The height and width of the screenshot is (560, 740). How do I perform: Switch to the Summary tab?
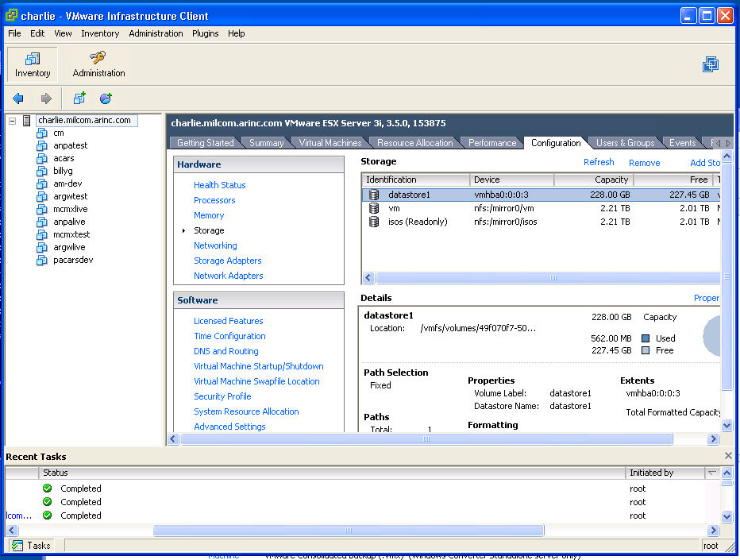click(x=266, y=143)
